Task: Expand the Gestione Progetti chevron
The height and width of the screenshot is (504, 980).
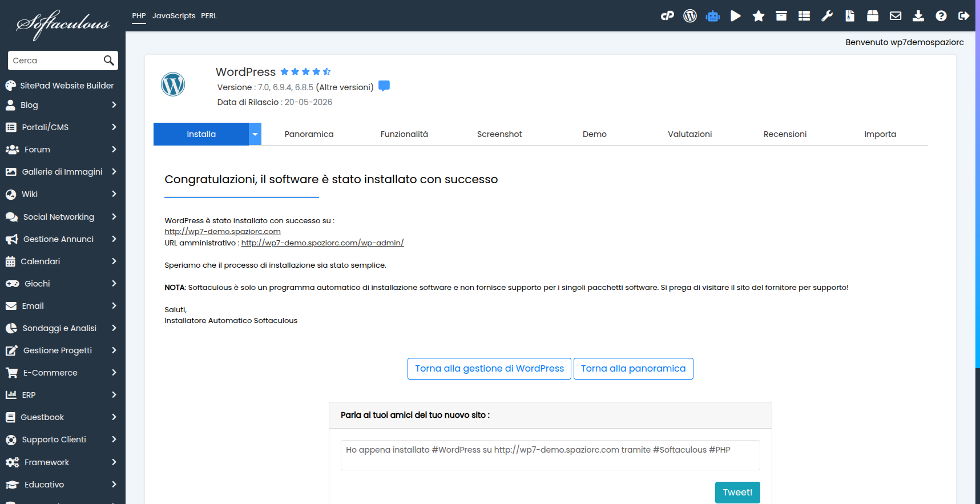Action: 114,350
